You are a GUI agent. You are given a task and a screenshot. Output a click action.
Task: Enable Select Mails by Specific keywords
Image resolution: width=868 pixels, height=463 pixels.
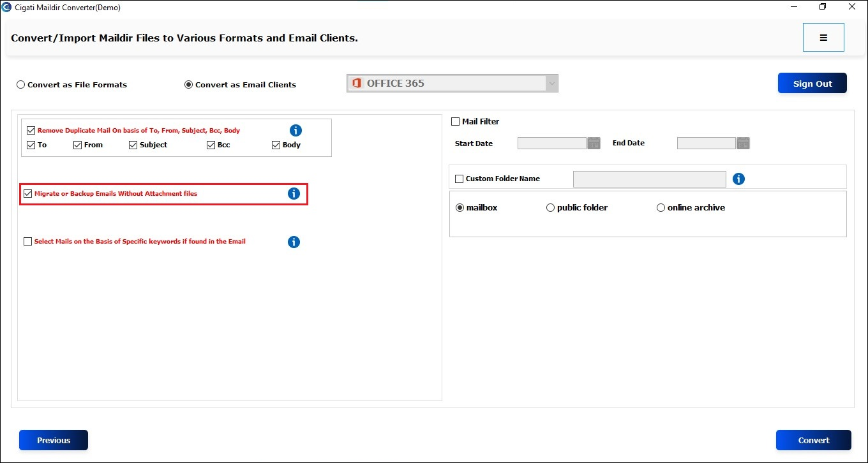pos(27,242)
